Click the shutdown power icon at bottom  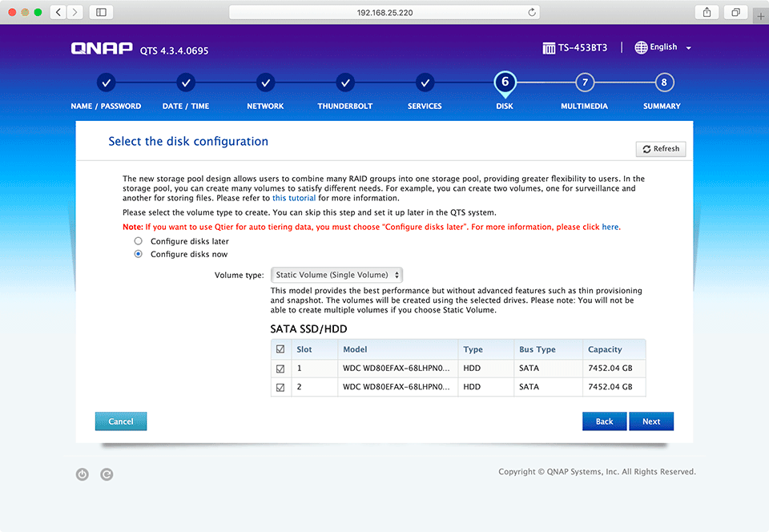(83, 474)
